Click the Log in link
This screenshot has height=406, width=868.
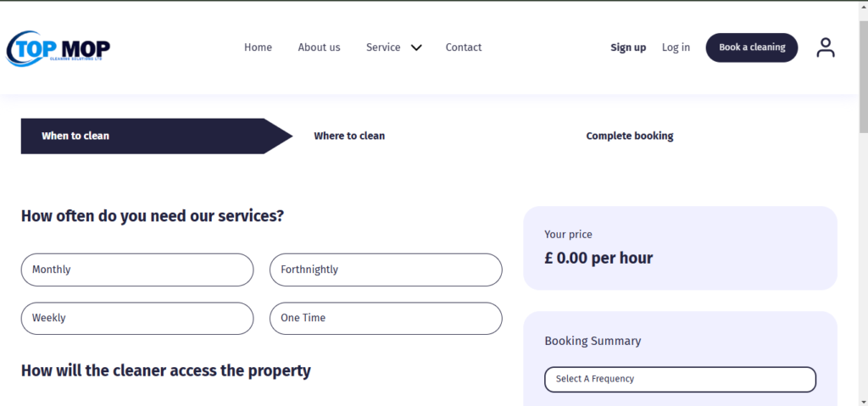[676, 47]
